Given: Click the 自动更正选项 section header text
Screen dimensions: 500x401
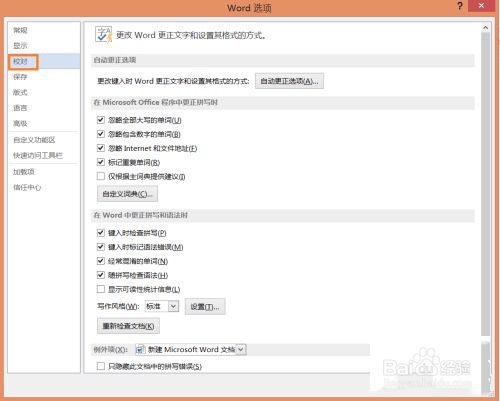Looking at the screenshot, I should 115,60.
